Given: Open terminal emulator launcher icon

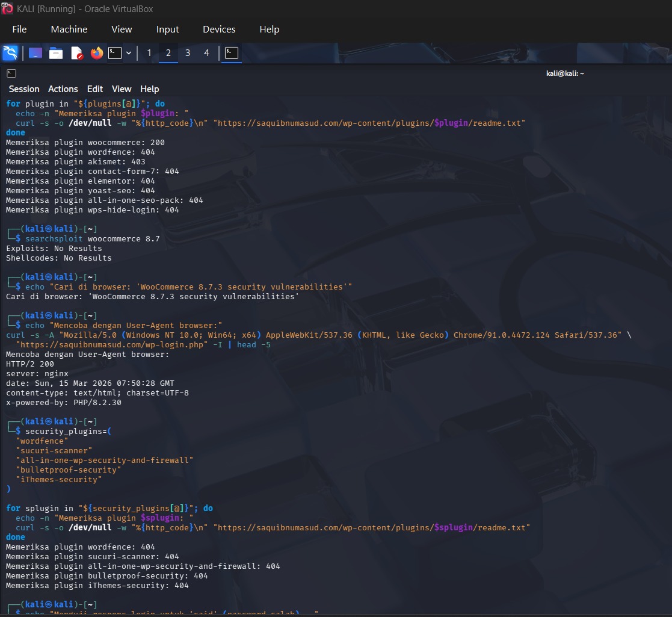Looking at the screenshot, I should pyautogui.click(x=115, y=53).
